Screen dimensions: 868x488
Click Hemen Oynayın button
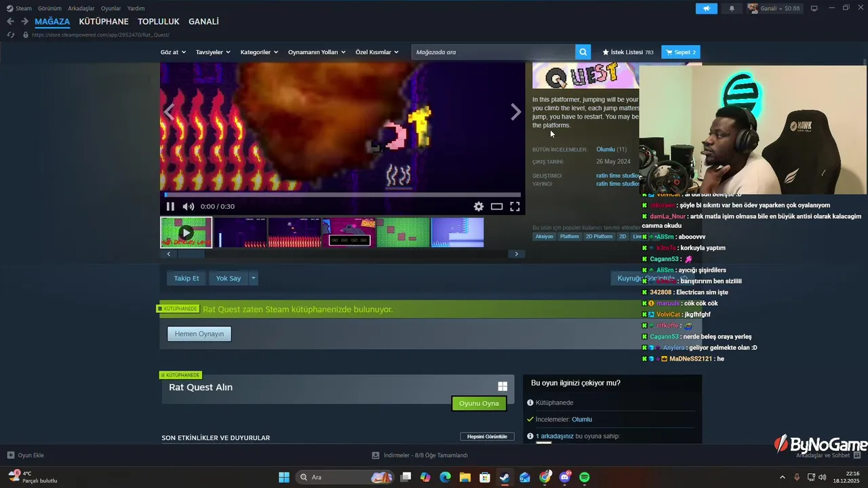pyautogui.click(x=199, y=333)
